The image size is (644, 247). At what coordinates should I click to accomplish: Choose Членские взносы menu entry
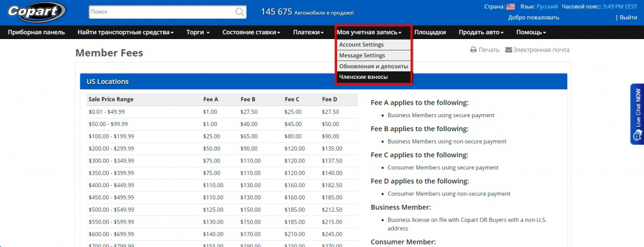(374, 77)
